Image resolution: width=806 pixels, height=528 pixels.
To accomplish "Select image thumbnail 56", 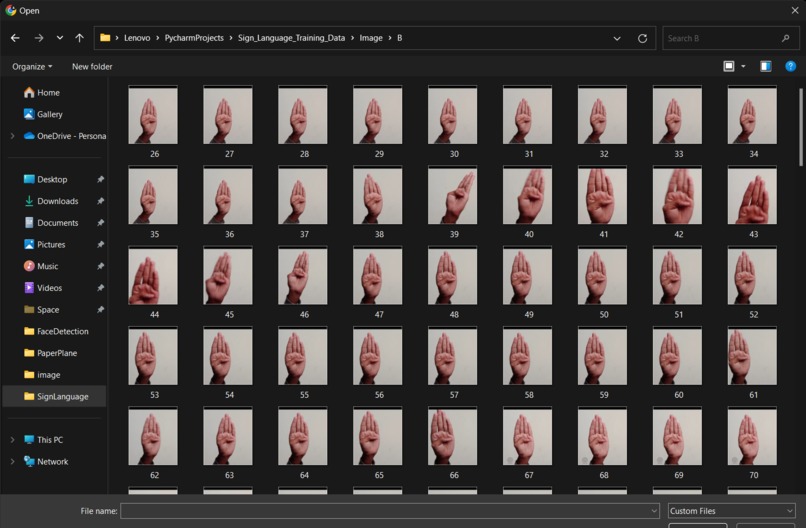I will pos(378,356).
